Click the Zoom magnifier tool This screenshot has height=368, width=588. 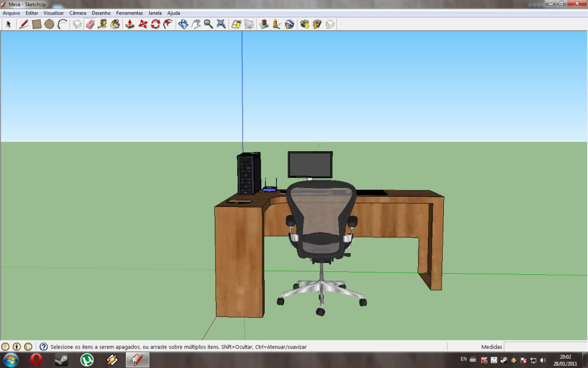(x=208, y=24)
